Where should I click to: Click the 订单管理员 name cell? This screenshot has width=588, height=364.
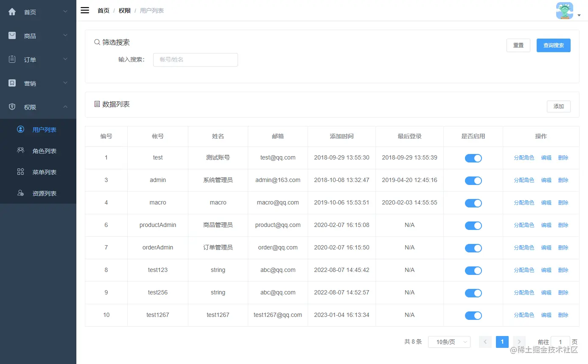(x=218, y=247)
